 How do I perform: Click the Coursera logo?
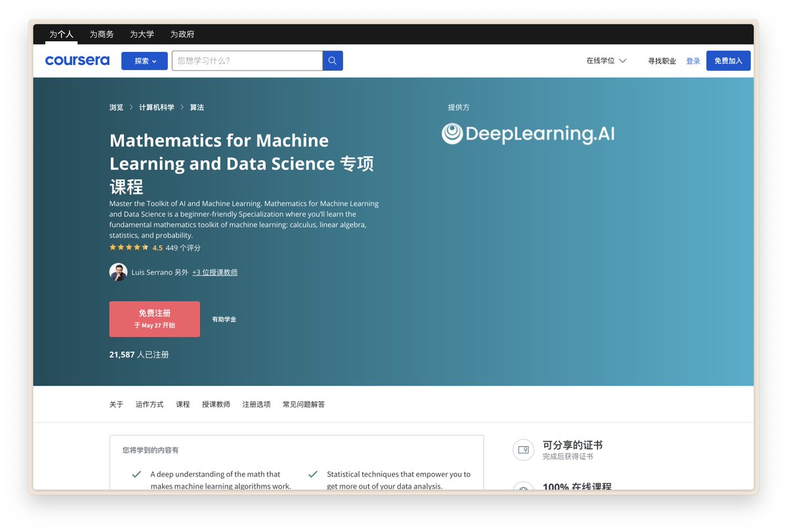77,60
